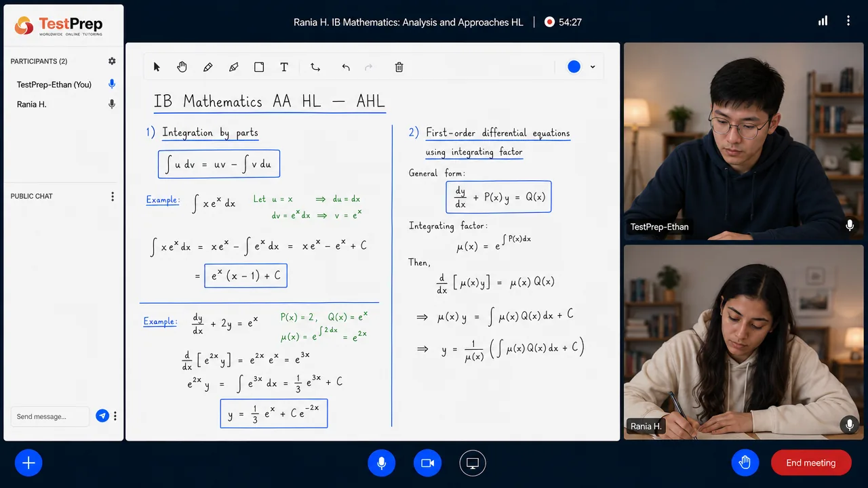
Task: Toggle Rania H. microphone in participants list
Action: coord(112,104)
